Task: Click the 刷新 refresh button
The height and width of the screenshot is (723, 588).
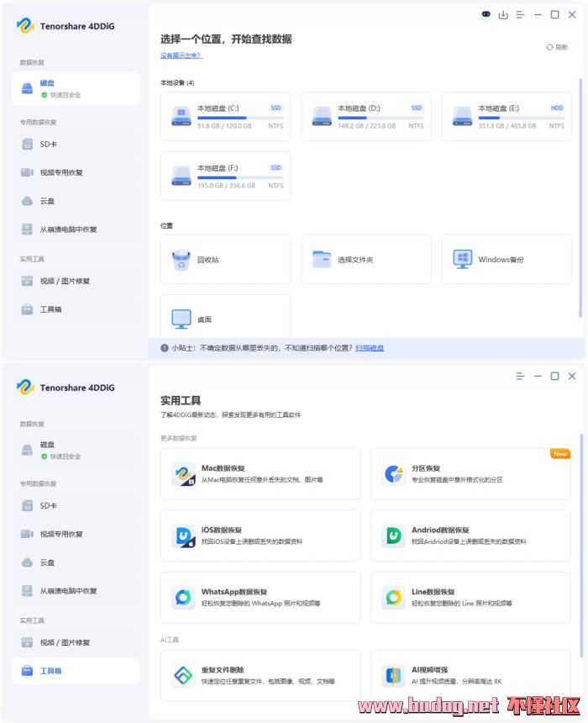Action: pyautogui.click(x=556, y=48)
